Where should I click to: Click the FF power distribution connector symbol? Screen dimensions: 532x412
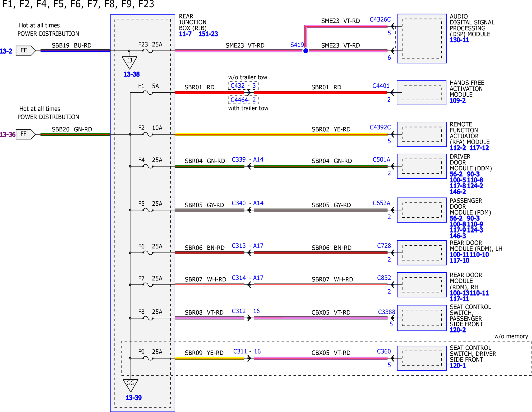coord(26,134)
